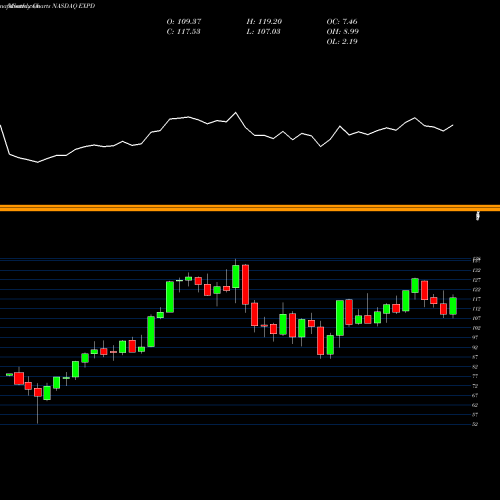Viewport: 500px width, 500px height.
Task: Click the 87 price axis label
Action: click(x=476, y=357)
